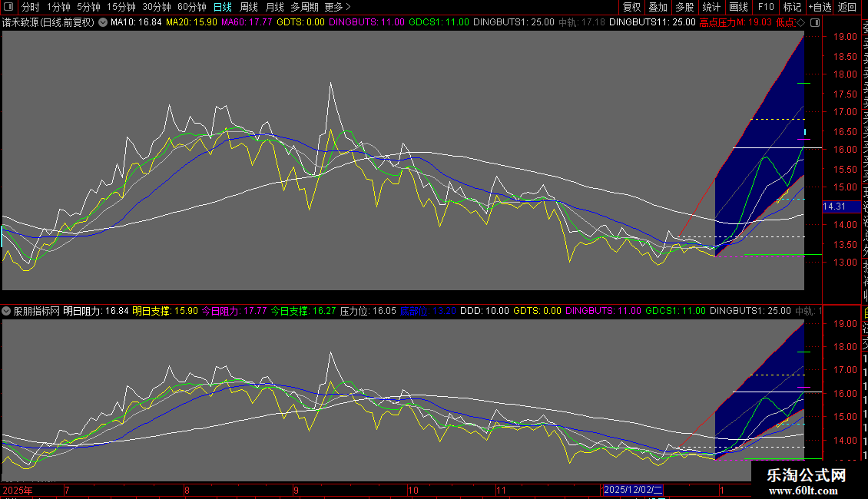The image size is (868, 499).
Task: Open the 诺禾致源 main chart indicator dropdown
Action: click(x=103, y=22)
